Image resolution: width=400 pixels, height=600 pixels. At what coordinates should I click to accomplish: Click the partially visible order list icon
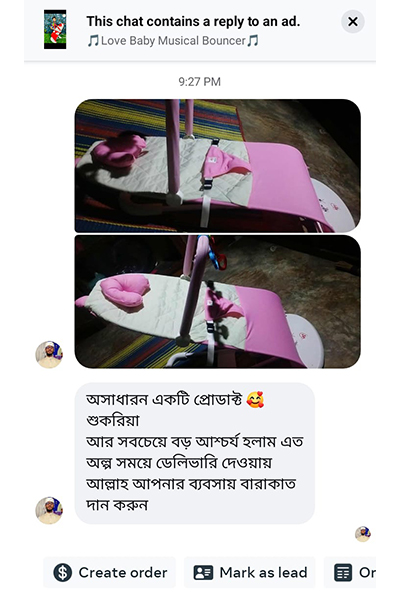343,573
